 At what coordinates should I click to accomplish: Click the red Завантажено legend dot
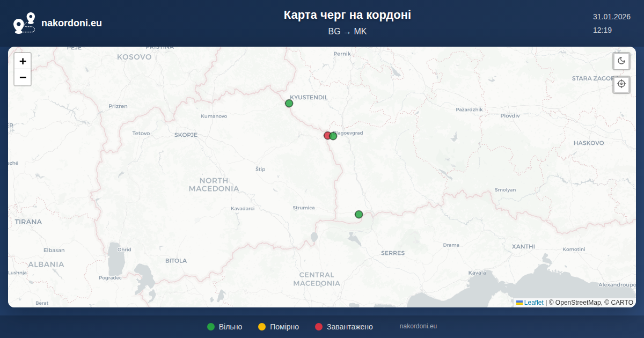click(x=319, y=327)
